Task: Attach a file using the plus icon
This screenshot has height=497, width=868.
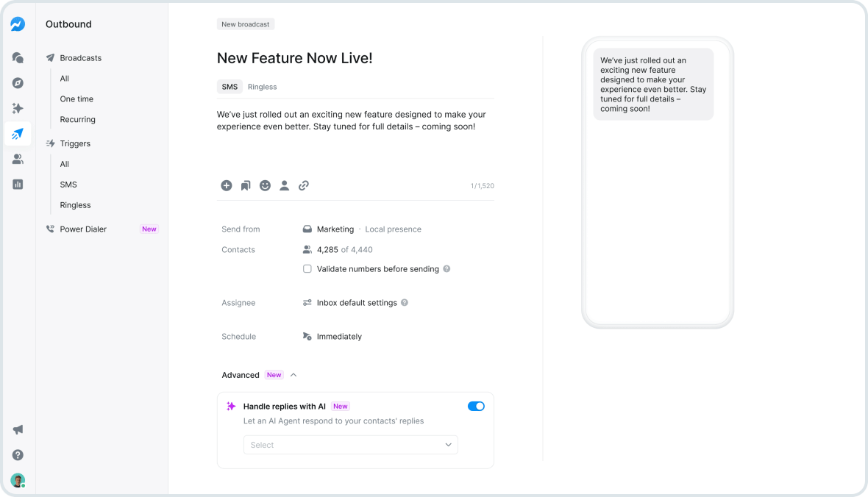Action: (x=227, y=185)
